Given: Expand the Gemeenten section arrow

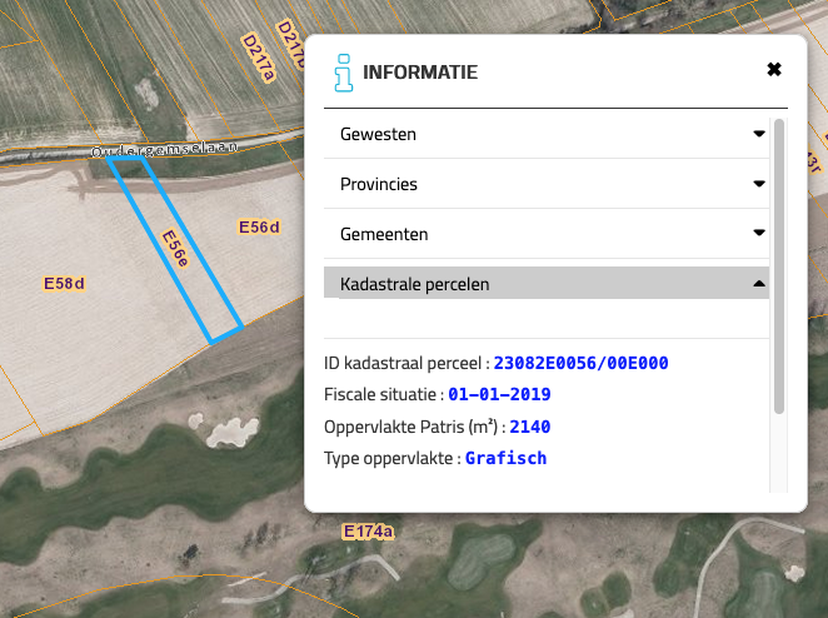Looking at the screenshot, I should (x=759, y=232).
